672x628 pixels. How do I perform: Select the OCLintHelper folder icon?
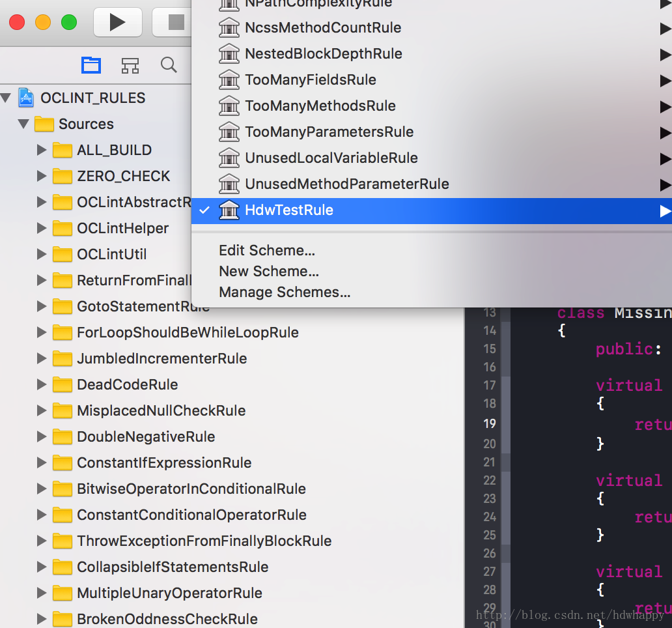click(x=62, y=228)
